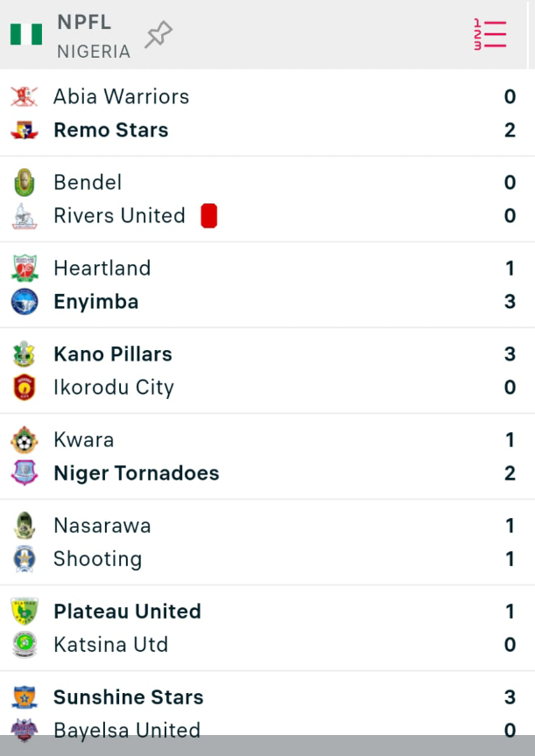The width and height of the screenshot is (535, 756).
Task: Click the Plateau United team crest
Action: (x=25, y=612)
